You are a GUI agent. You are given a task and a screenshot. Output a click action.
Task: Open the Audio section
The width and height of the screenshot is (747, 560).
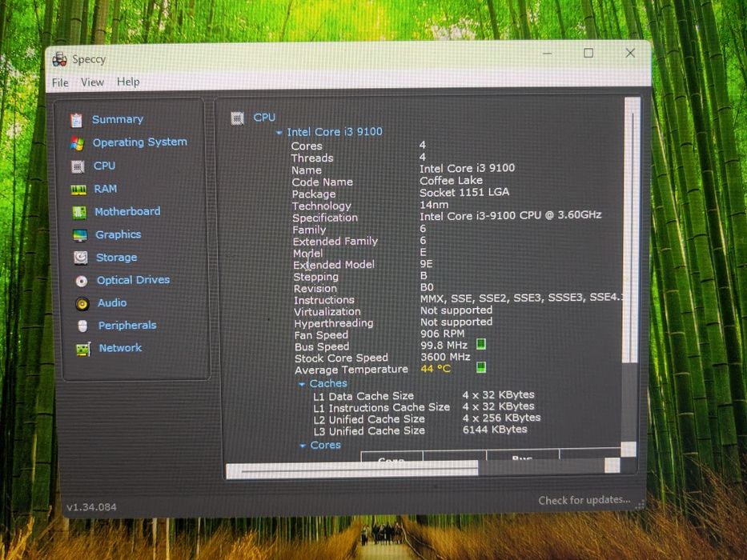(x=112, y=303)
